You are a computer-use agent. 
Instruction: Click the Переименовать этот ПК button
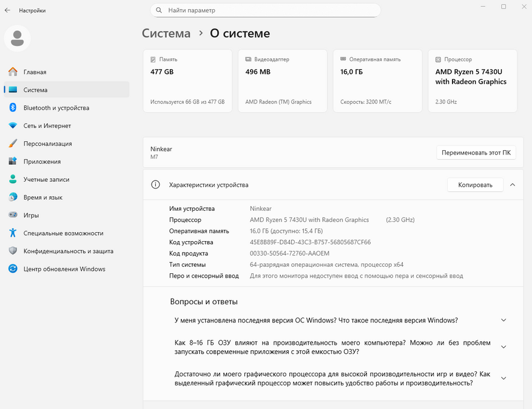pyautogui.click(x=476, y=153)
